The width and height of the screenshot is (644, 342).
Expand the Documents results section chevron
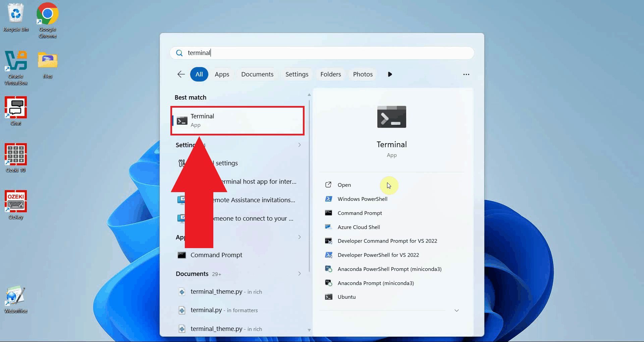pyautogui.click(x=299, y=274)
